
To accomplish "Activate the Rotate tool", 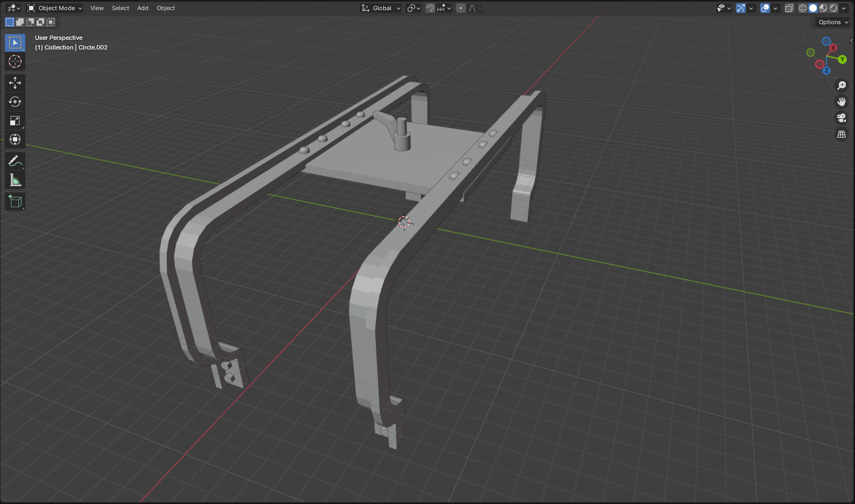I will tap(15, 102).
